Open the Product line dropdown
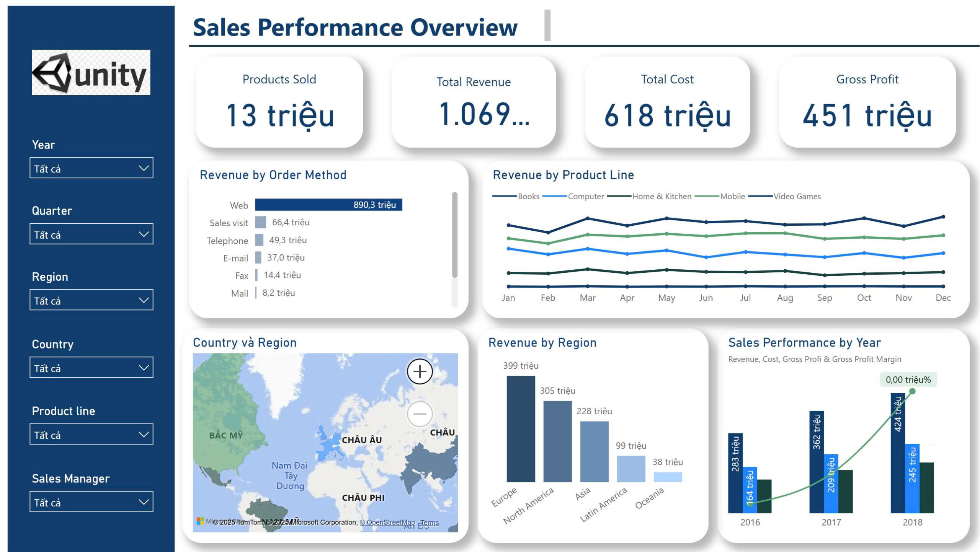This screenshot has width=980, height=552. (x=91, y=434)
